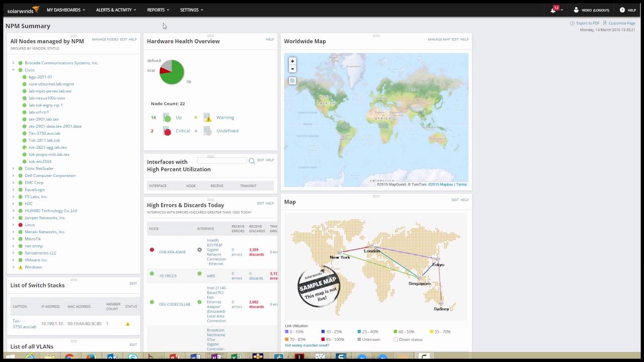Click the Warning status icon in Hardware Health
The width and height of the screenshot is (644, 362).
tap(207, 118)
